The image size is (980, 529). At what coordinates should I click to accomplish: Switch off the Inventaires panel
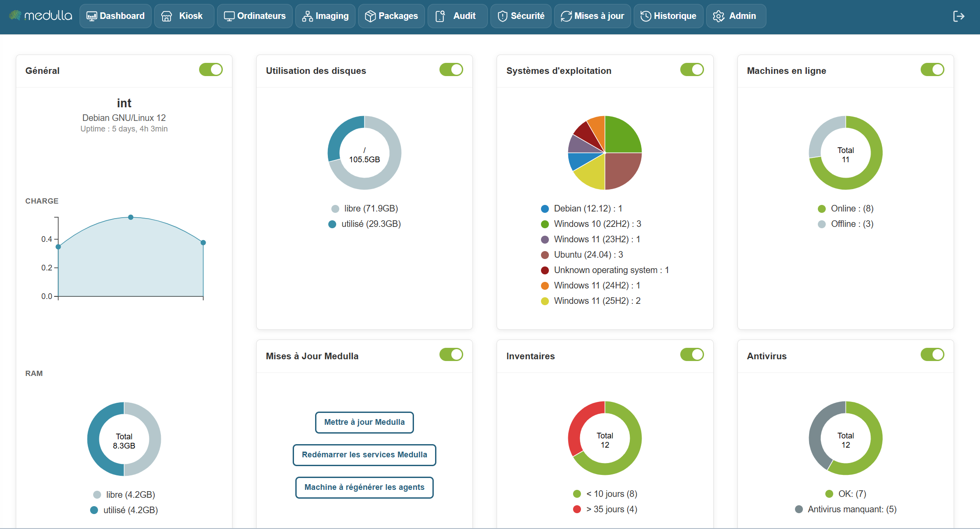(x=692, y=354)
